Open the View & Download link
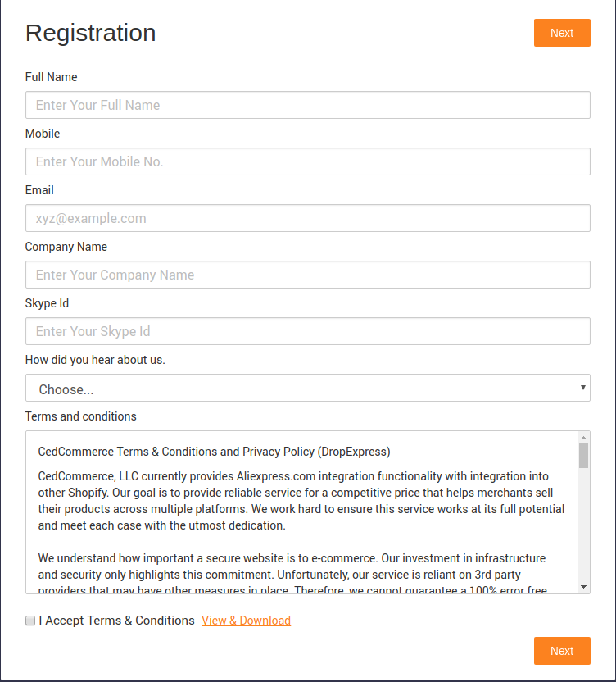The width and height of the screenshot is (616, 682). 246,621
